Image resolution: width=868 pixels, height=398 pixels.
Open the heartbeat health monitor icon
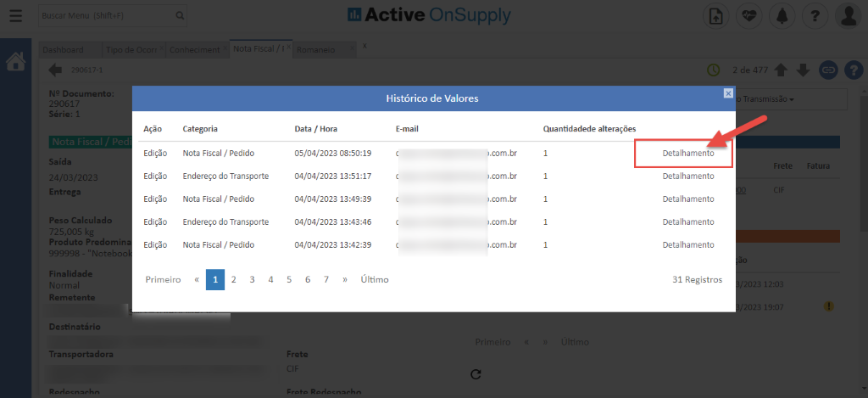point(747,16)
